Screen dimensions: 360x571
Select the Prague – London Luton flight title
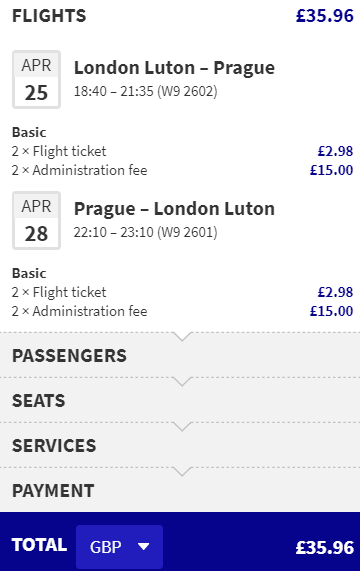[x=174, y=209]
